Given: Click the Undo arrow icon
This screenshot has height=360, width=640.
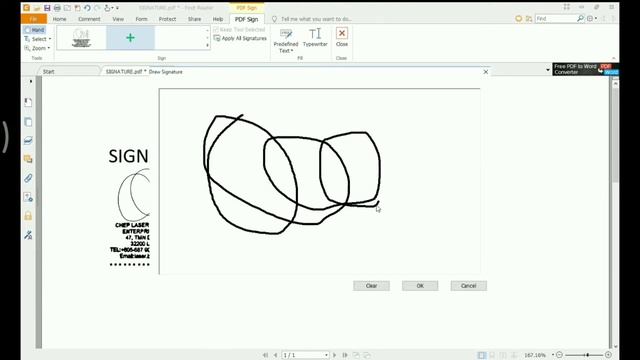Looking at the screenshot, I should [x=87, y=8].
